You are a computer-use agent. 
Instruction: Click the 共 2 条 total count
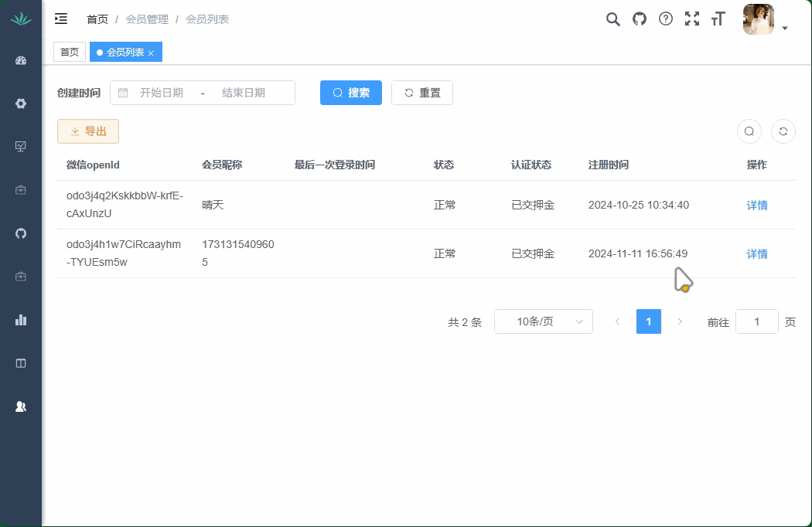click(x=465, y=322)
